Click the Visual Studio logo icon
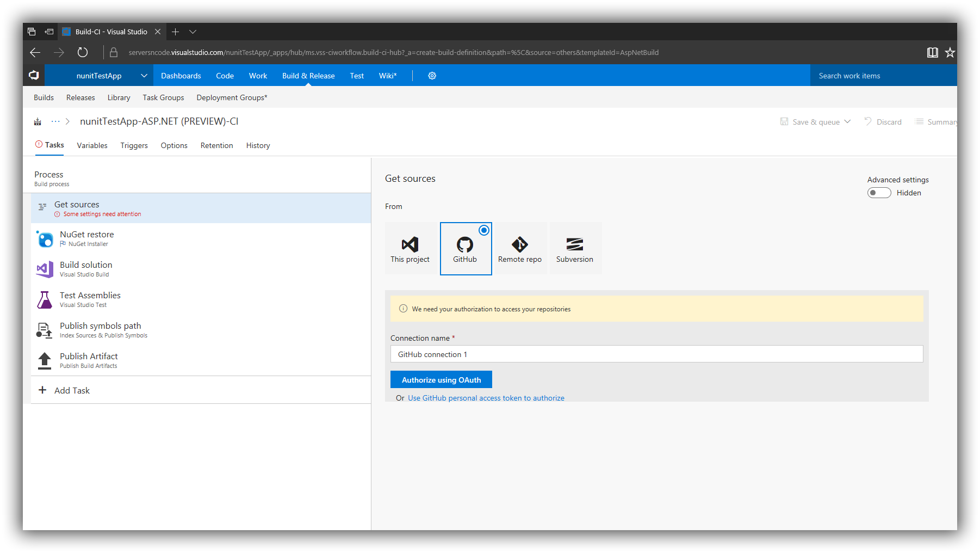The width and height of the screenshot is (980, 553). pyautogui.click(x=34, y=75)
